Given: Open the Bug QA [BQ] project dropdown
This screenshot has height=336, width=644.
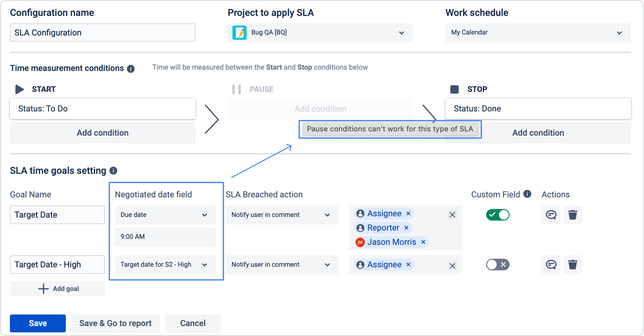Looking at the screenshot, I should coord(320,33).
